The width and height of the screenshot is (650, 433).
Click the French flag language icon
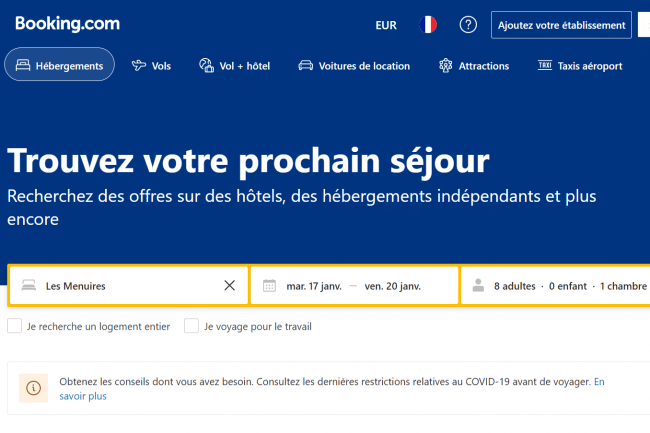click(428, 25)
